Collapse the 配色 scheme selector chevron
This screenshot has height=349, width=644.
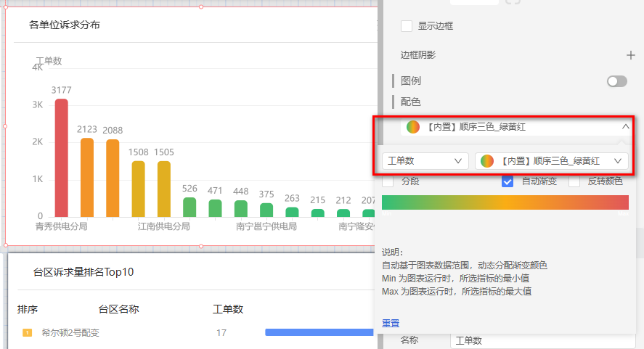coord(625,127)
